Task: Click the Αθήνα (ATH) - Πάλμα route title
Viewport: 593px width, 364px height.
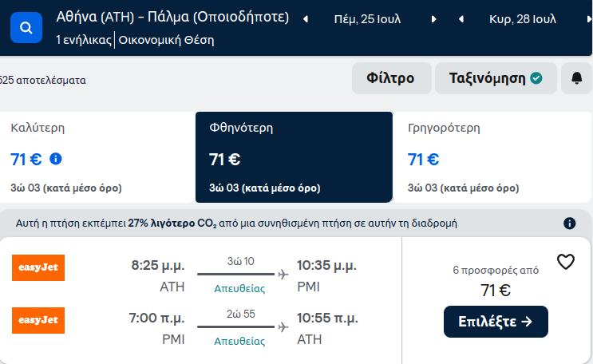Action: coord(172,17)
